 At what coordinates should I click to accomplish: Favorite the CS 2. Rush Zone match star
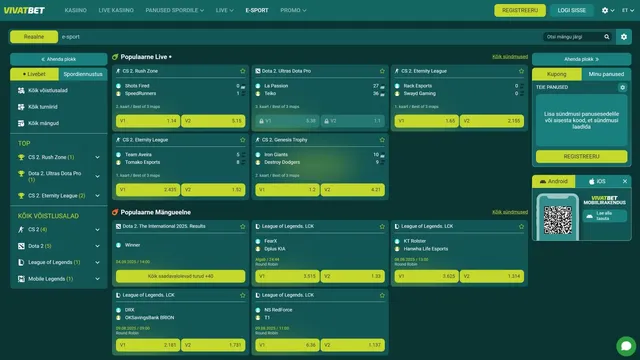(243, 71)
